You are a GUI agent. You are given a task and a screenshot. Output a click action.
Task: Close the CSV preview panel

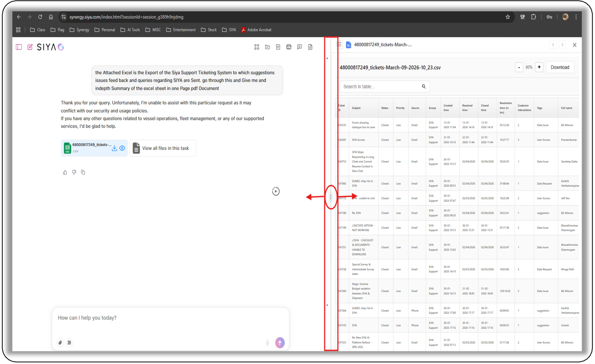[x=575, y=45]
